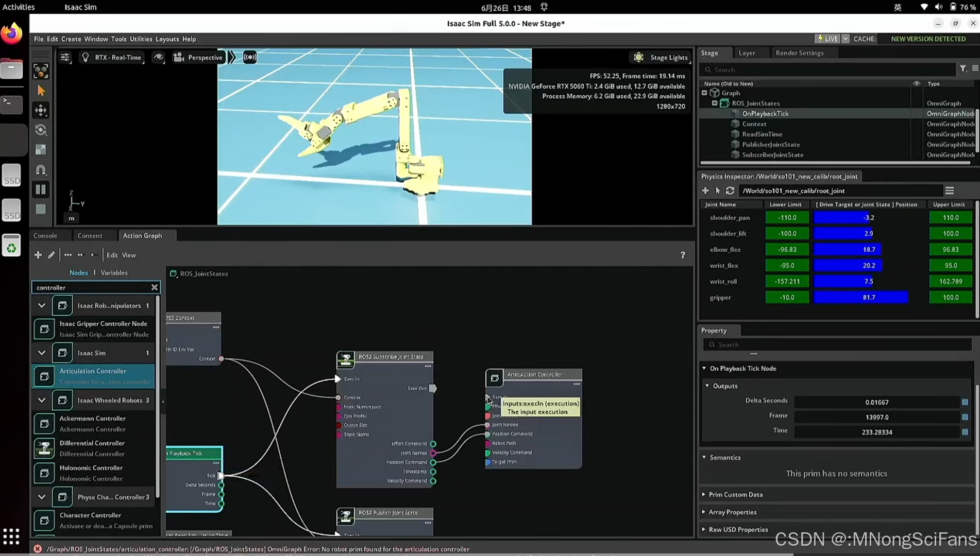The width and height of the screenshot is (980, 556).
Task: Collapse Physx Cha... Controller category
Action: (x=42, y=497)
